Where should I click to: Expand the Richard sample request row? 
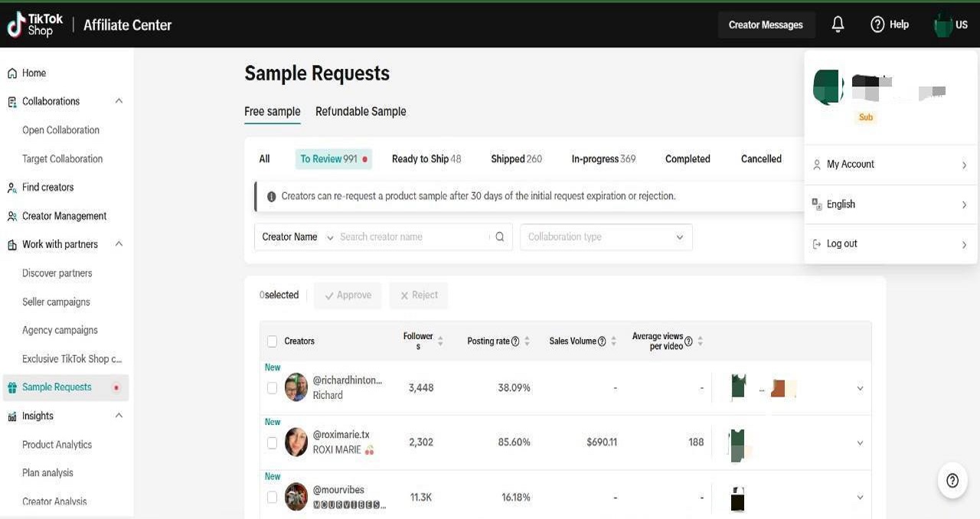click(x=860, y=388)
